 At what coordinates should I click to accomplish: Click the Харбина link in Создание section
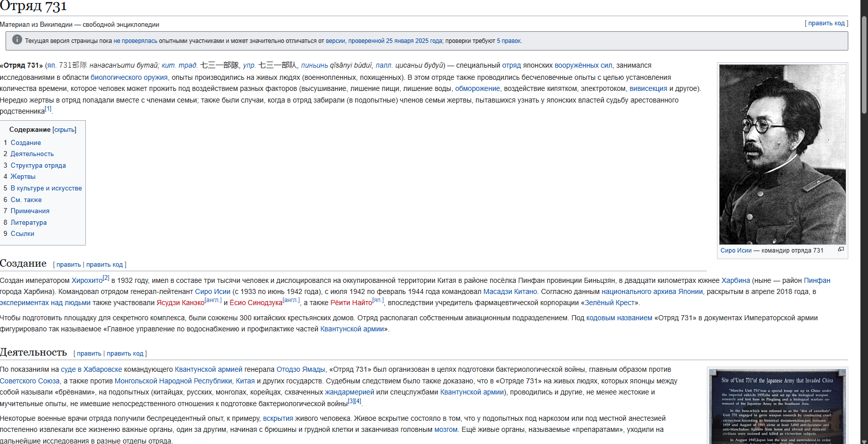(x=736, y=280)
